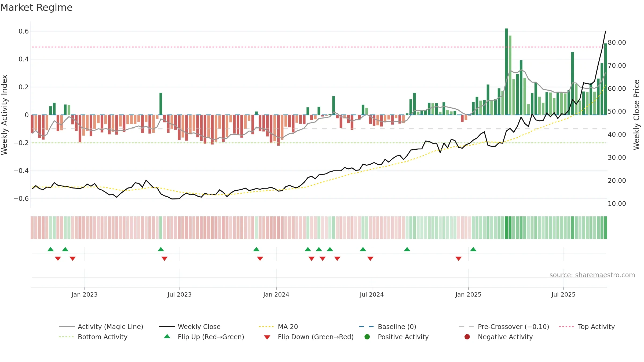Click the red Negative Activity circle icon
This screenshot has width=644, height=362.
(x=467, y=337)
